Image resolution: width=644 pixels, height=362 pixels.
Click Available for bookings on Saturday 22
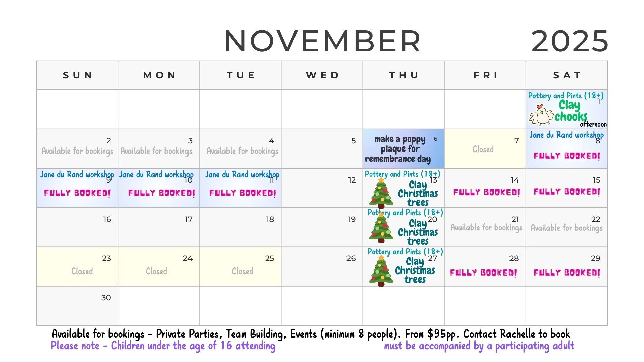click(567, 228)
